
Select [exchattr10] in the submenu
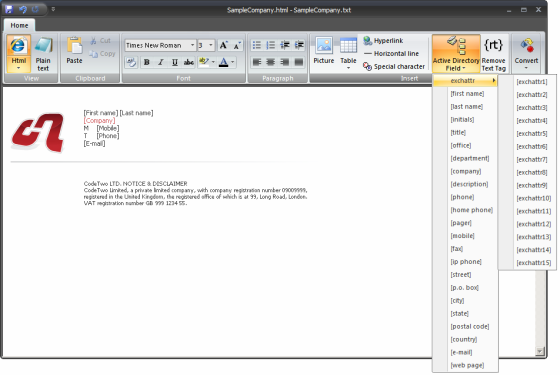(x=534, y=198)
